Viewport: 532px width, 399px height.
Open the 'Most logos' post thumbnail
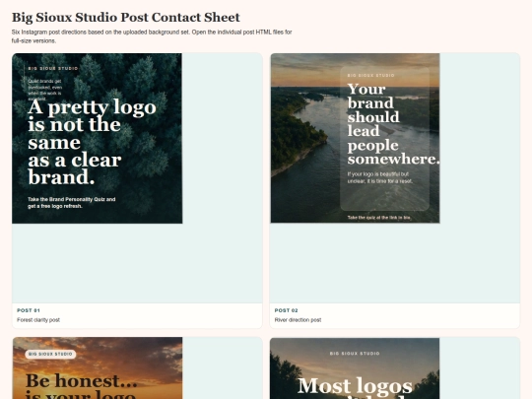click(355, 368)
